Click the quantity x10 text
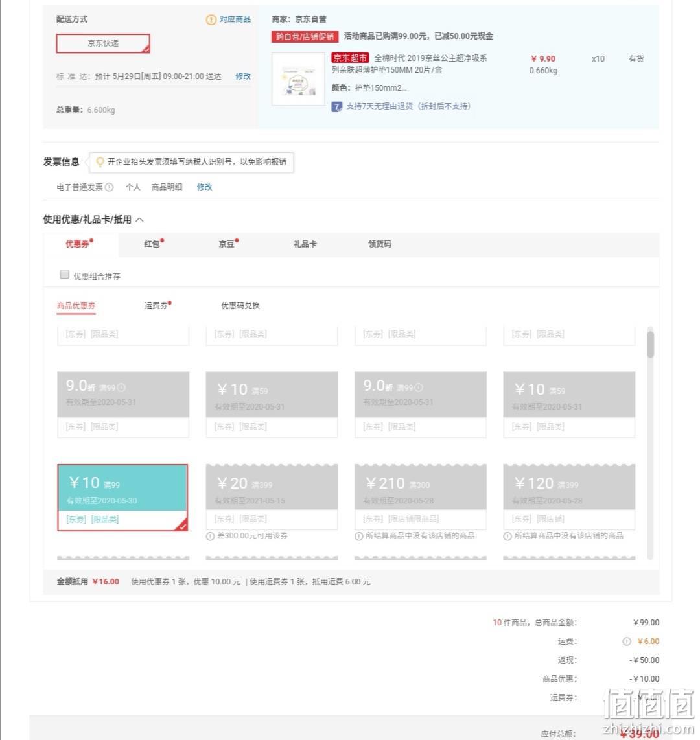The height and width of the screenshot is (740, 700). click(598, 59)
